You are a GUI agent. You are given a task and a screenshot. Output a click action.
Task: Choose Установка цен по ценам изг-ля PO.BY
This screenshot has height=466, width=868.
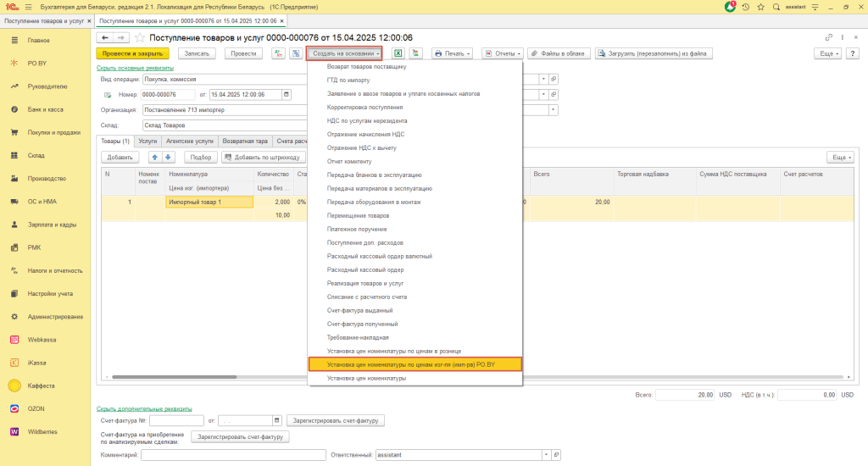(x=415, y=364)
